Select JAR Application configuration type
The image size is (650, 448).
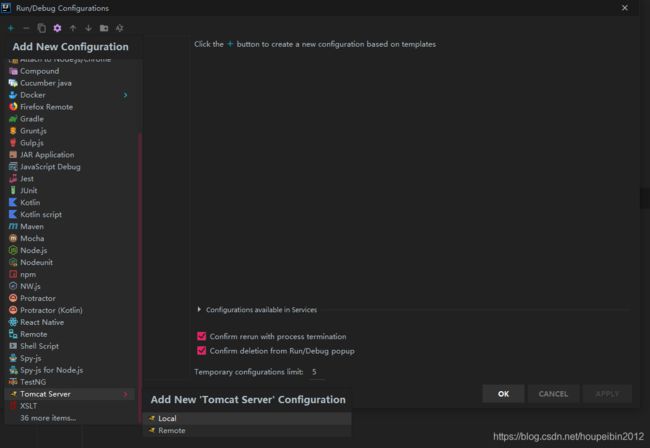[47, 155]
